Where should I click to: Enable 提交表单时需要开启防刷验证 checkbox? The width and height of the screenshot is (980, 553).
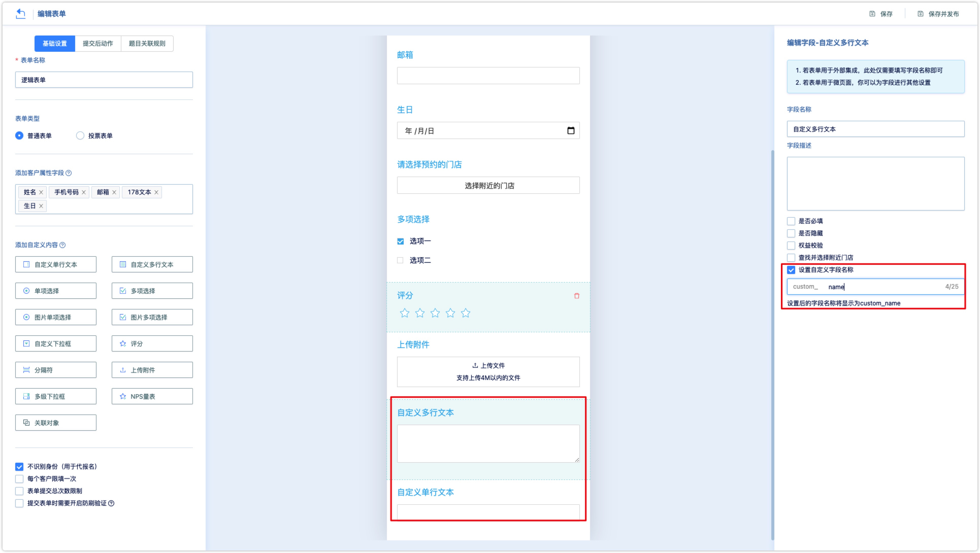19,503
